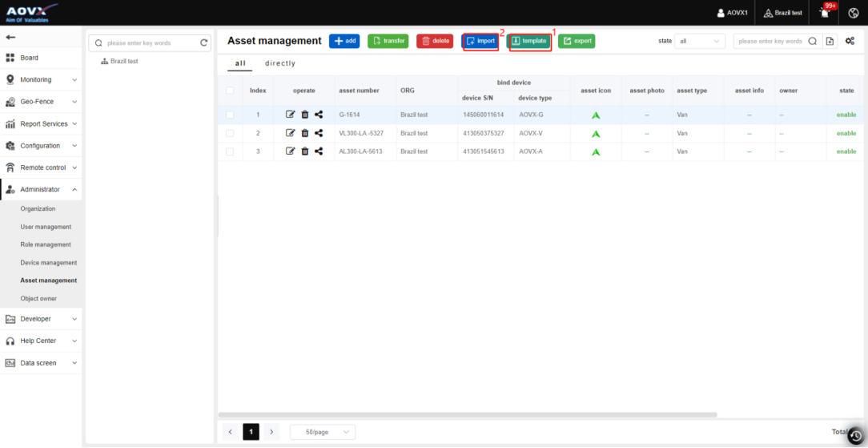Click share icon for asset AL300-LA-5613
Viewport: 868px width, 448px height.
pyautogui.click(x=319, y=151)
